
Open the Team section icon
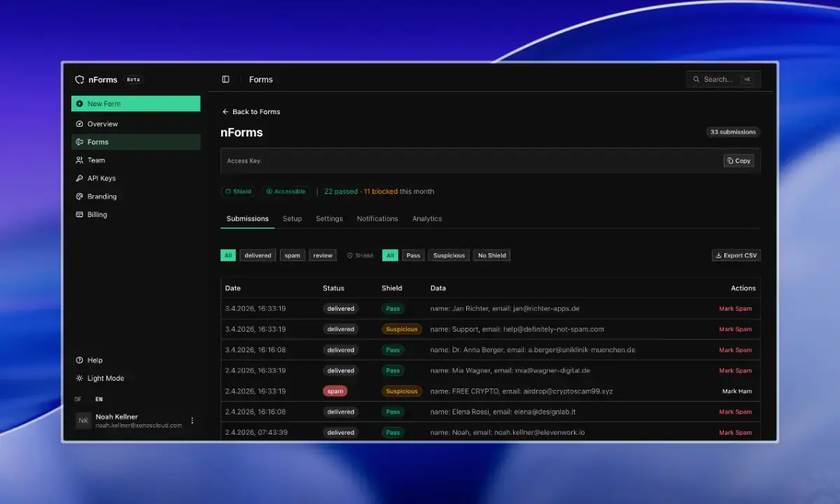click(80, 160)
